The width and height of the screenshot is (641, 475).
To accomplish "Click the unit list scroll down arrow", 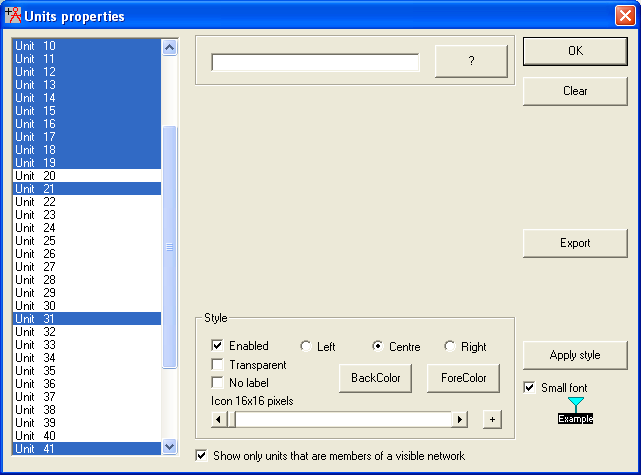I will pos(169,446).
